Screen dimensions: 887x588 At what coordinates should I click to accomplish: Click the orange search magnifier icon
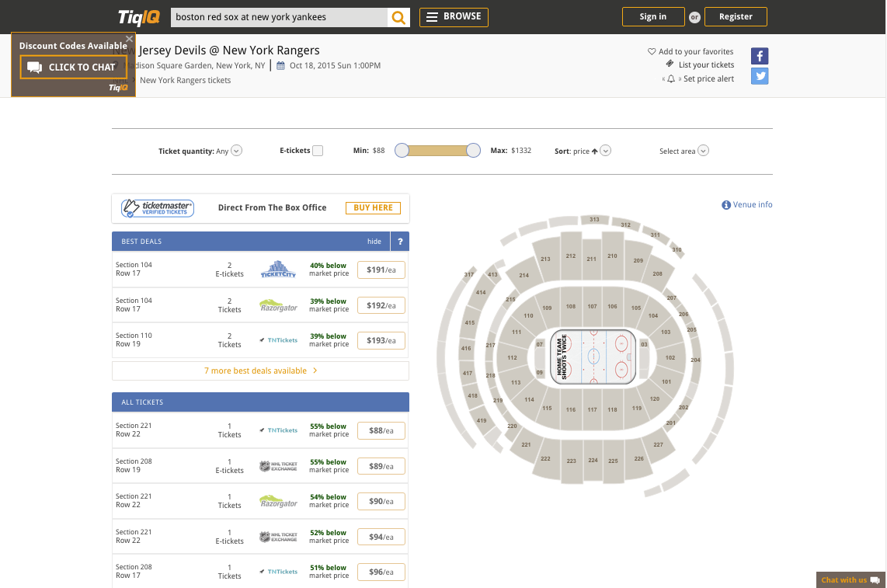(398, 17)
